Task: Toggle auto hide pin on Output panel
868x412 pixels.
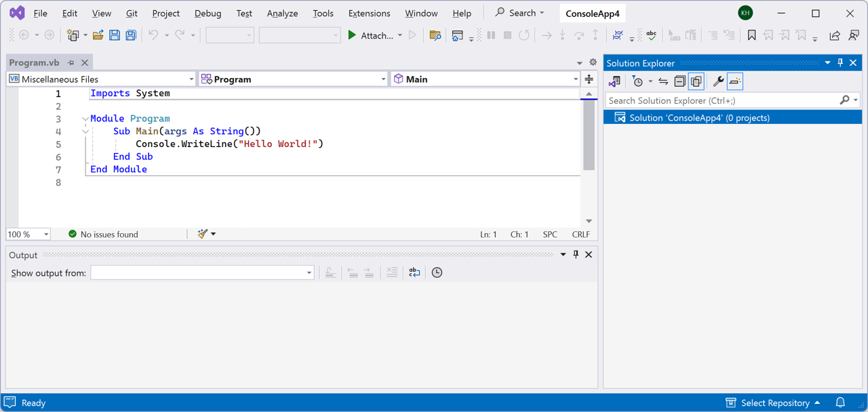Action: pos(576,255)
